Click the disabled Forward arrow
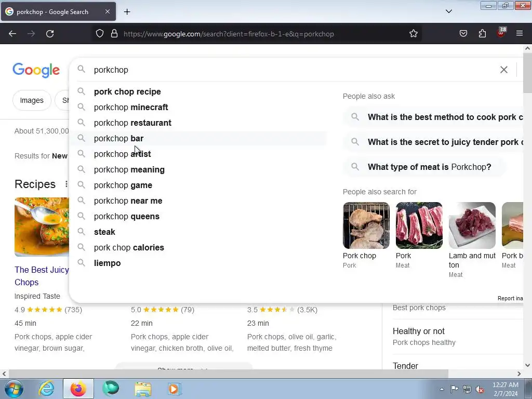Viewport: 532px width, 399px height. click(31, 34)
